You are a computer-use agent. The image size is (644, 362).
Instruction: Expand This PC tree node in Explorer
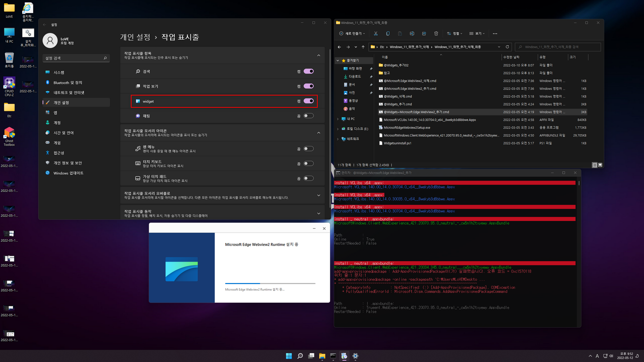click(338, 119)
